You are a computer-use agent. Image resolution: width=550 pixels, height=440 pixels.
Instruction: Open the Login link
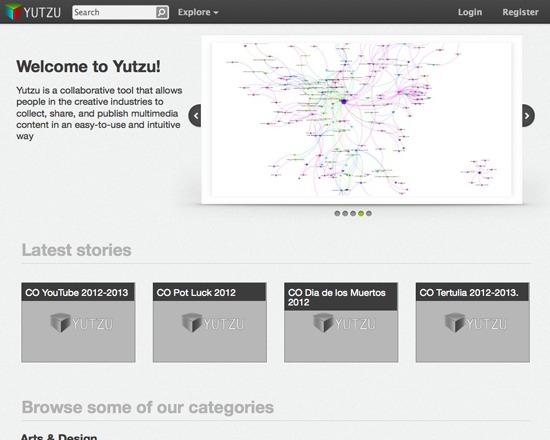tap(470, 12)
